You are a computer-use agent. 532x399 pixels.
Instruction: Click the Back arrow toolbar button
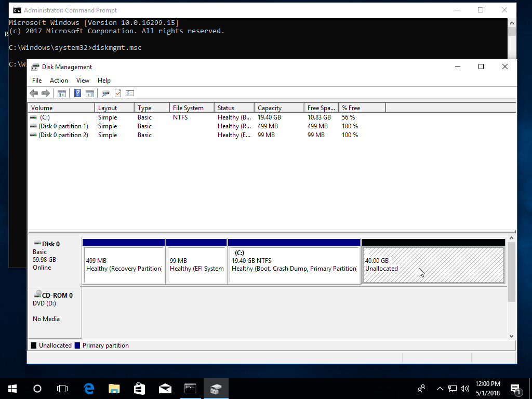tap(34, 93)
